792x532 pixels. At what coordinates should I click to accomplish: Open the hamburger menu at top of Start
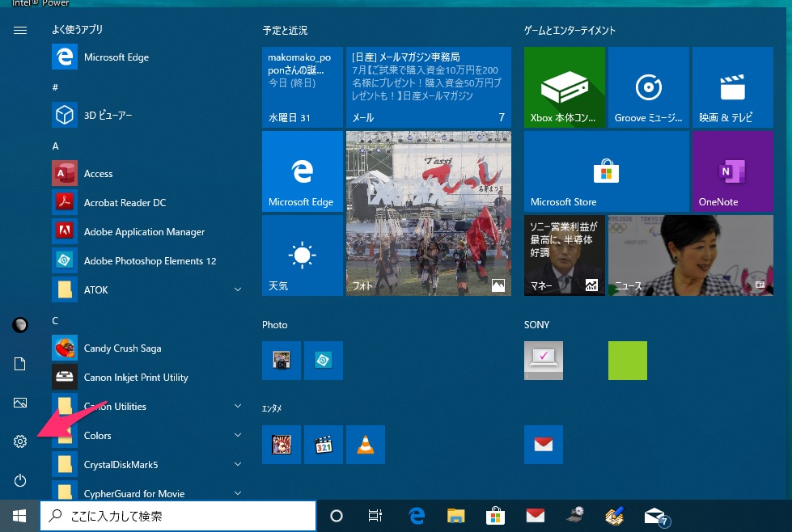tap(20, 30)
